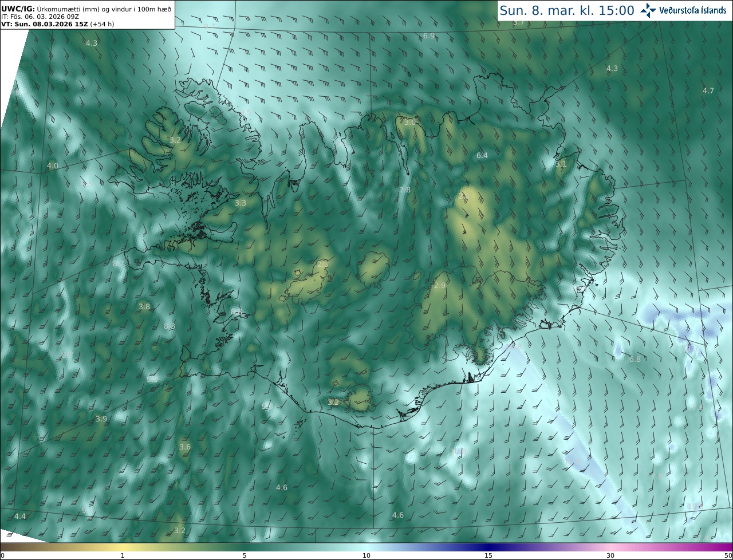Click the 'Veðurstofa Íslands' name text
Image resolution: width=733 pixels, height=560 pixels.
coord(693,10)
